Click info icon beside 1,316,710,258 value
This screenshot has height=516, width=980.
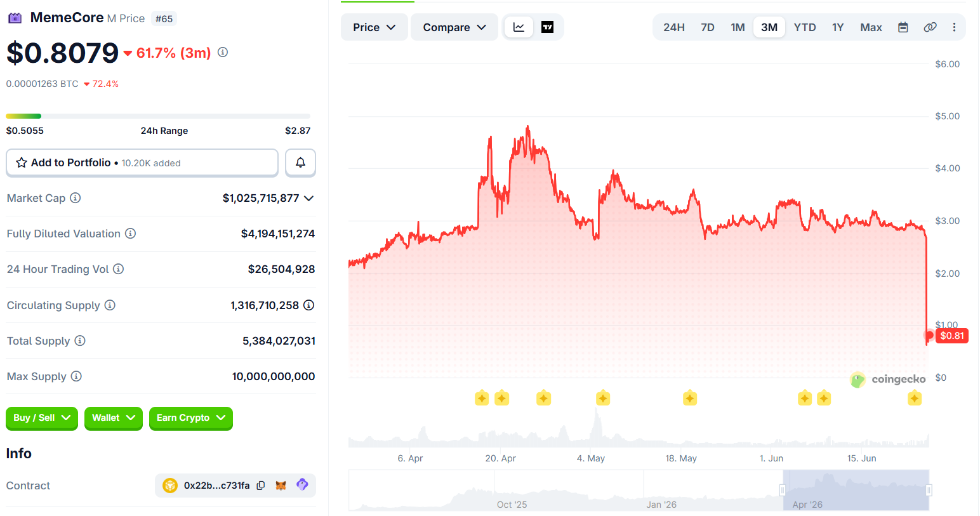pyautogui.click(x=309, y=305)
